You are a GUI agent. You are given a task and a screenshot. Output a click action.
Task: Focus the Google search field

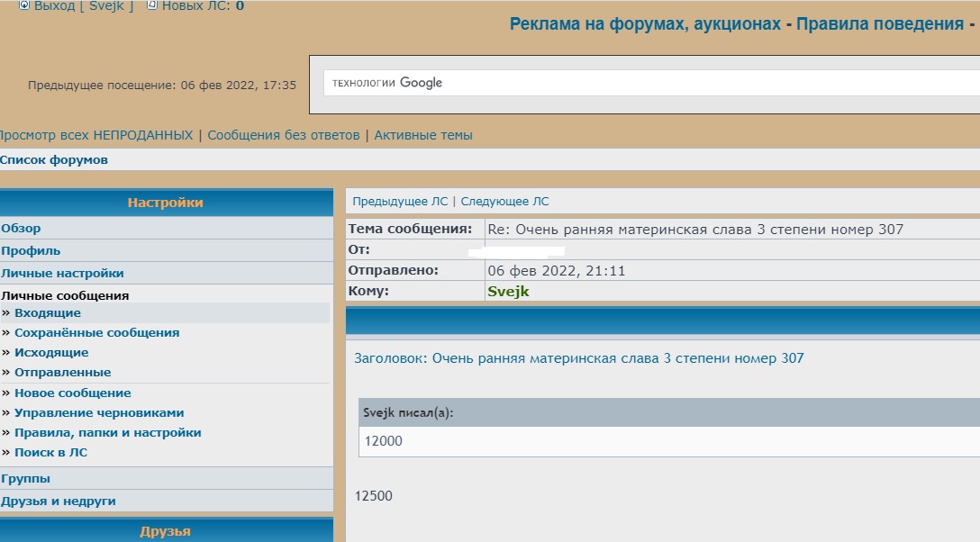point(649,83)
